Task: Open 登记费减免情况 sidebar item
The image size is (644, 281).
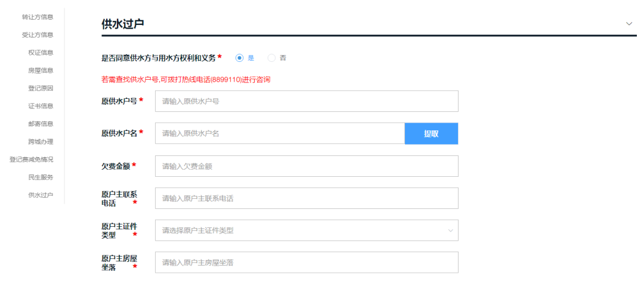Action: click(31, 160)
